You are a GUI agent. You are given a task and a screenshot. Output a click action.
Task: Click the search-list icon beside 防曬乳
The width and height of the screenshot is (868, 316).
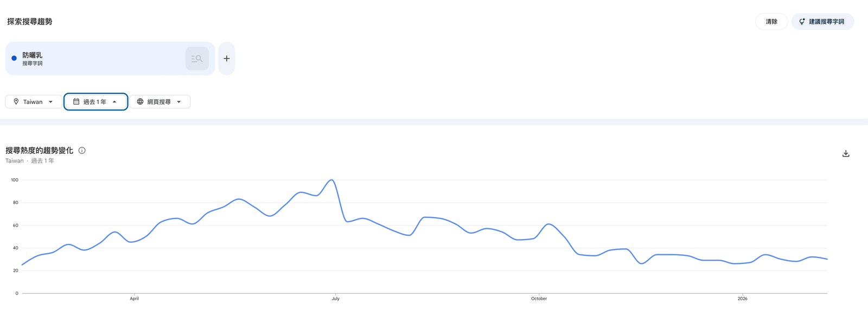point(197,58)
